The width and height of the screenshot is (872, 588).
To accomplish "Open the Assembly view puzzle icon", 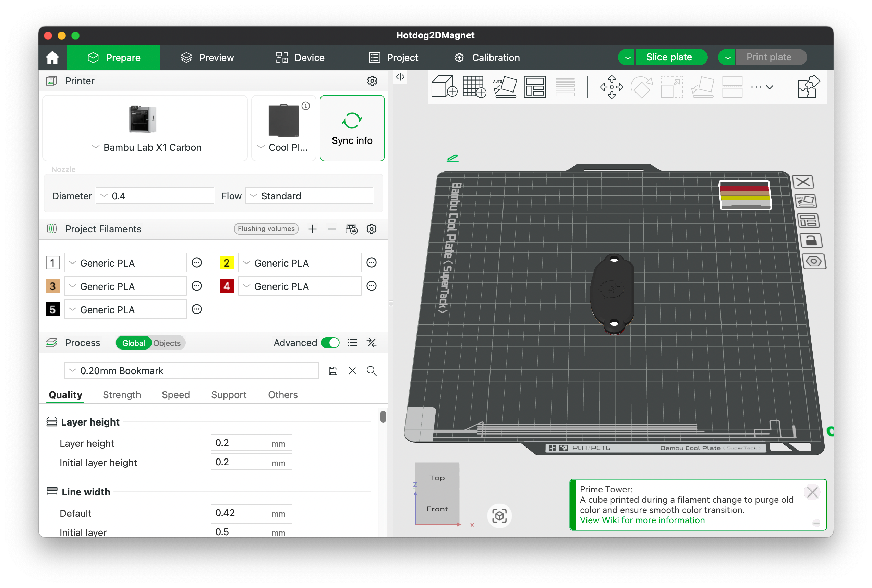I will coord(809,87).
